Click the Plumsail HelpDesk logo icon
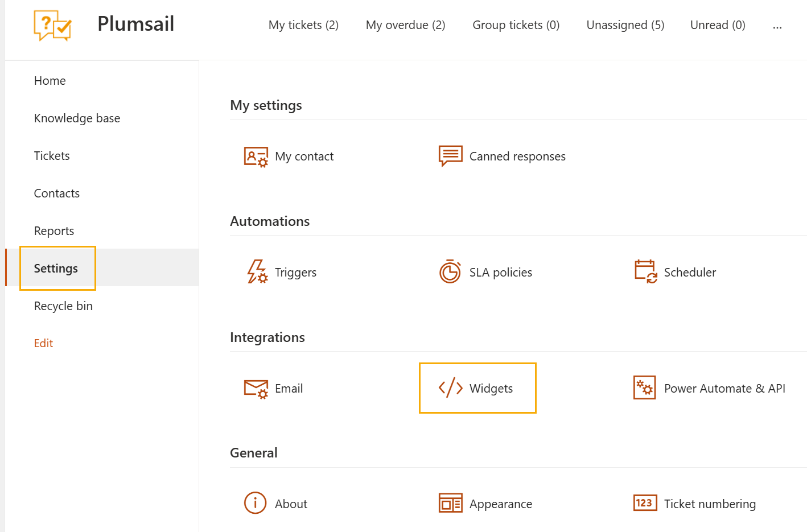807x532 pixels. tap(52, 26)
